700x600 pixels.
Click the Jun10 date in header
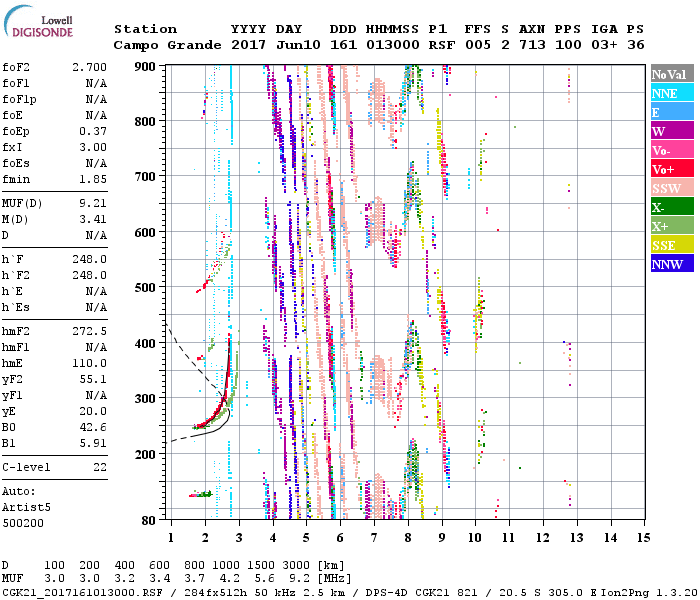tap(298, 45)
